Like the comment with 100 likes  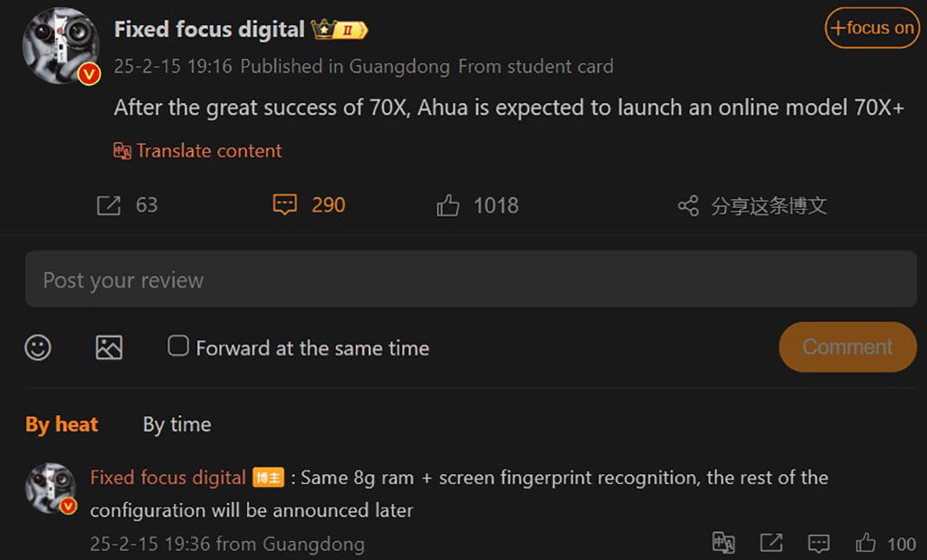point(866,543)
